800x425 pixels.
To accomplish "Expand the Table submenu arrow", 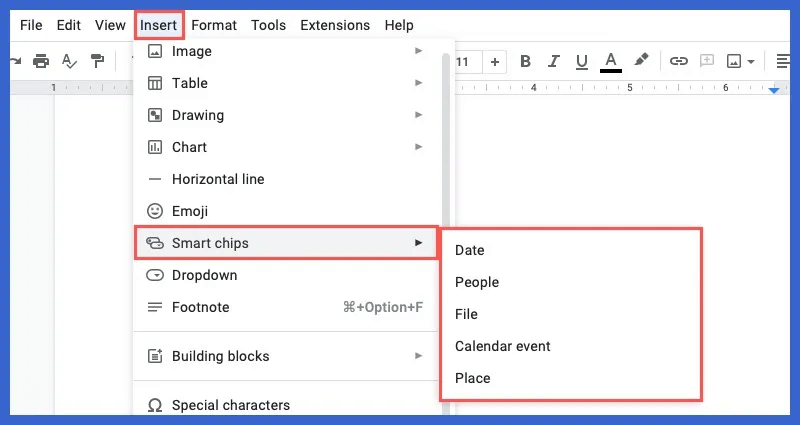I will click(x=418, y=83).
